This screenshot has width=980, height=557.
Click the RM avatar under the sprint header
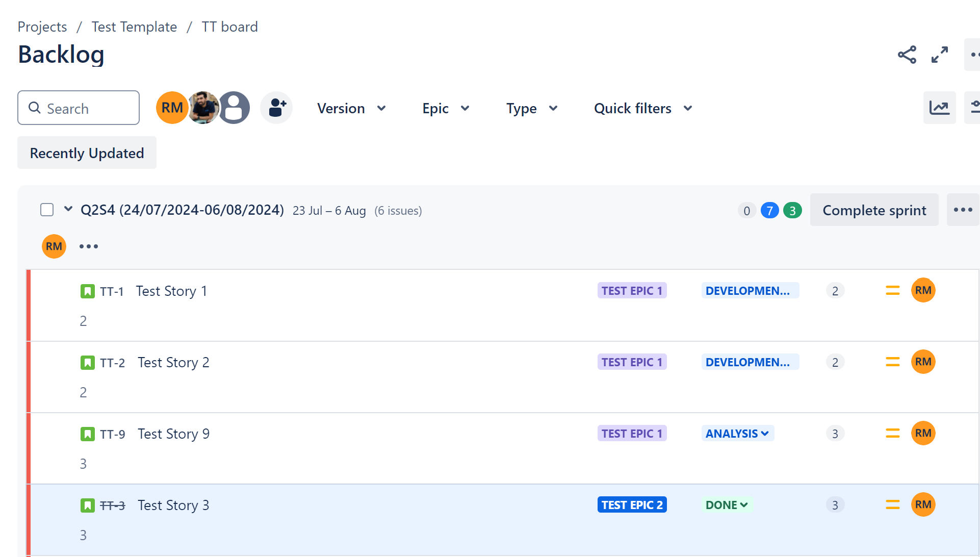[x=54, y=246]
